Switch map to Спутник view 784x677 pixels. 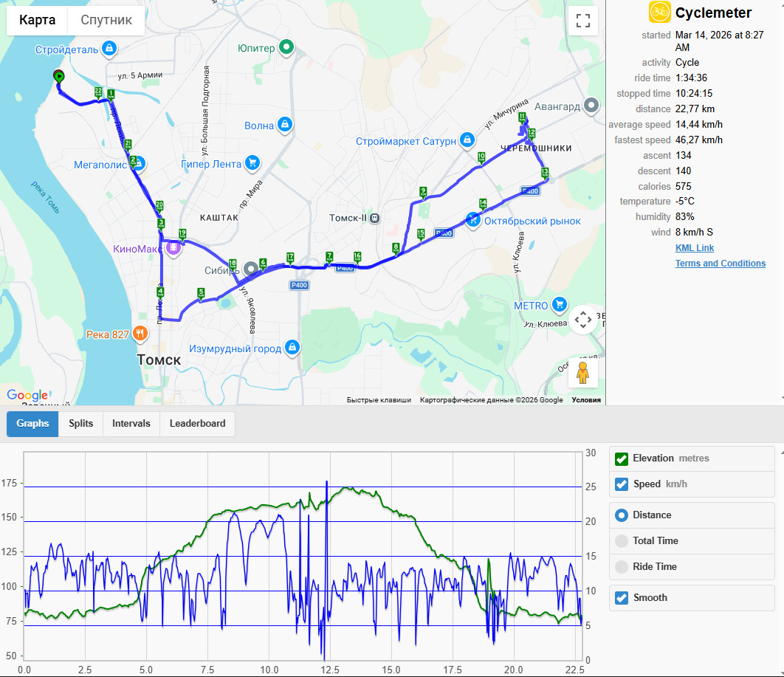tap(106, 20)
